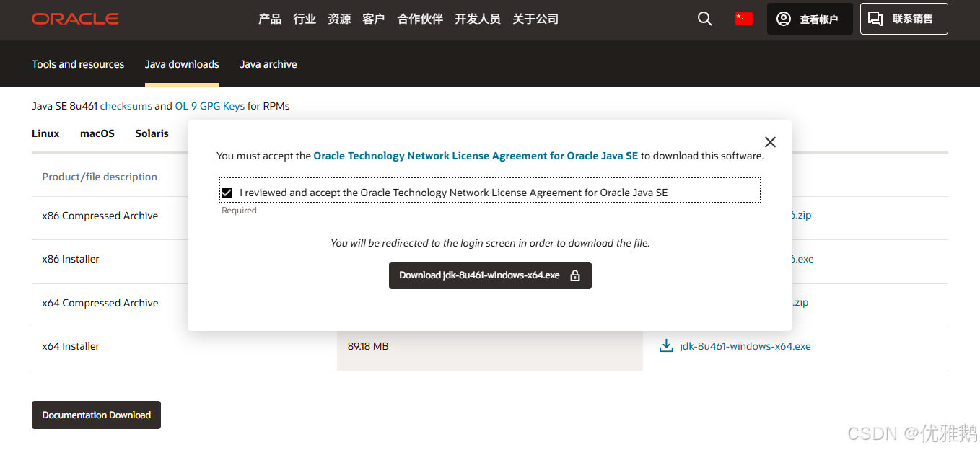This screenshot has height=450, width=980.
Task: Click the x64 Compressed Archive row label
Action: (100, 303)
